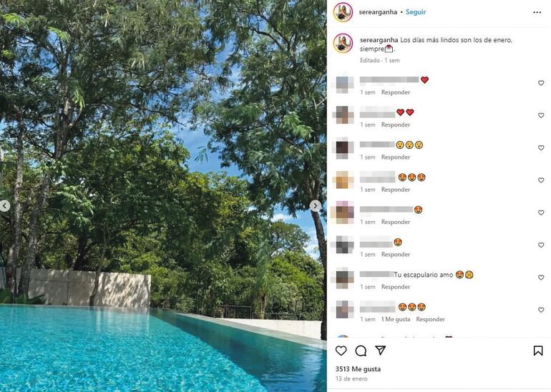Viewport: 551px width, 392px height.
Task: Save the post with the bookmark icon
Action: point(538,351)
